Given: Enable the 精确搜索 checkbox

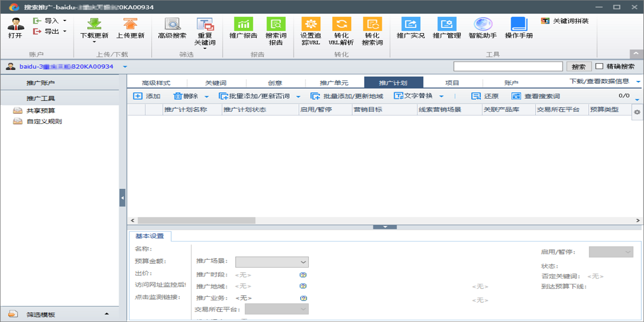Looking at the screenshot, I should pos(599,67).
